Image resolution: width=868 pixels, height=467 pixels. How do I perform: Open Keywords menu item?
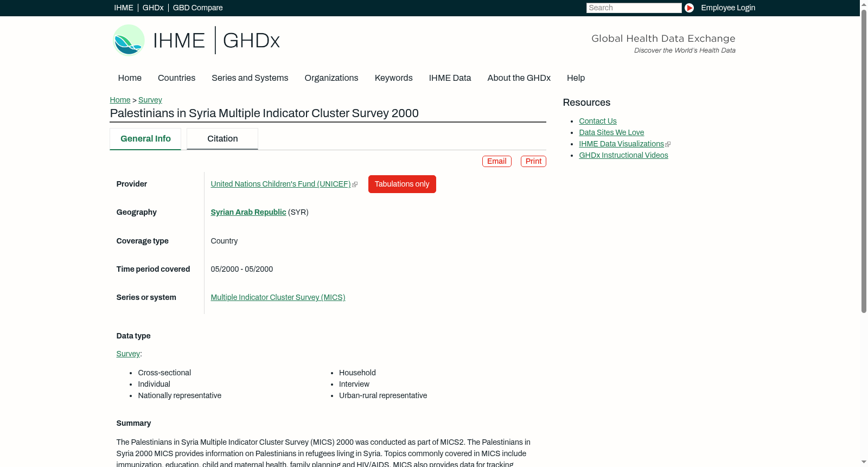pyautogui.click(x=393, y=78)
